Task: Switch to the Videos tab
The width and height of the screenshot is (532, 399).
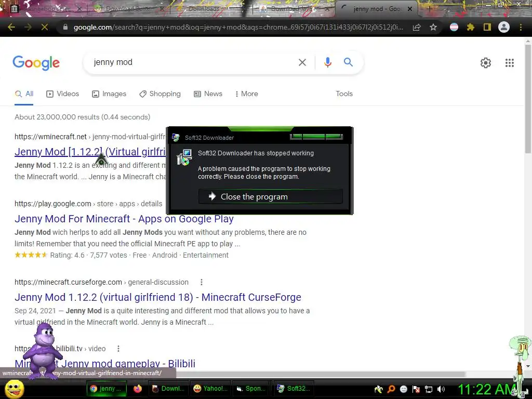Action: [62, 94]
